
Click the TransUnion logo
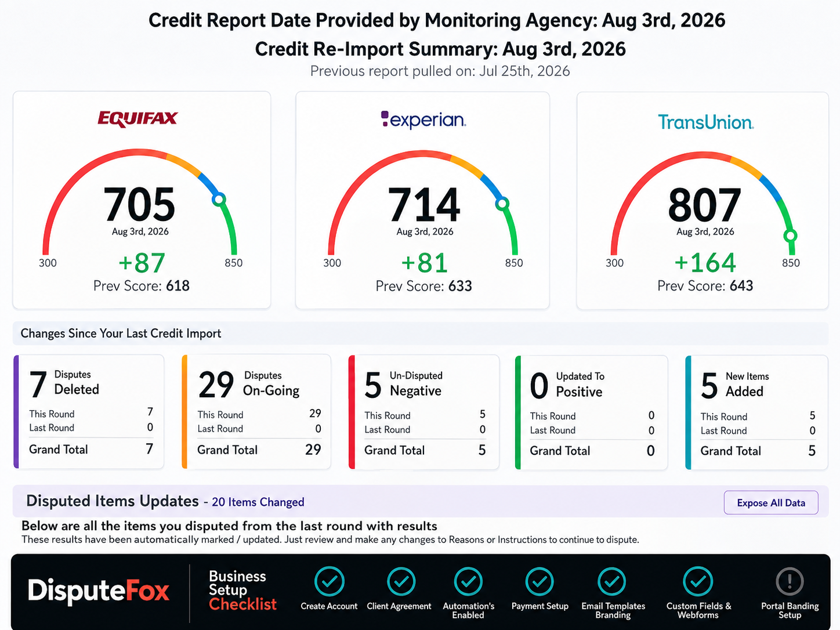[705, 122]
